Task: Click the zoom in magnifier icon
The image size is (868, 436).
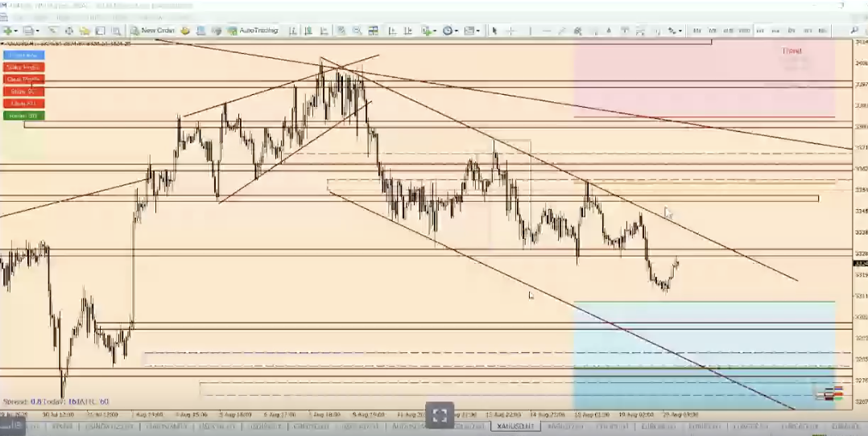Action: (341, 31)
